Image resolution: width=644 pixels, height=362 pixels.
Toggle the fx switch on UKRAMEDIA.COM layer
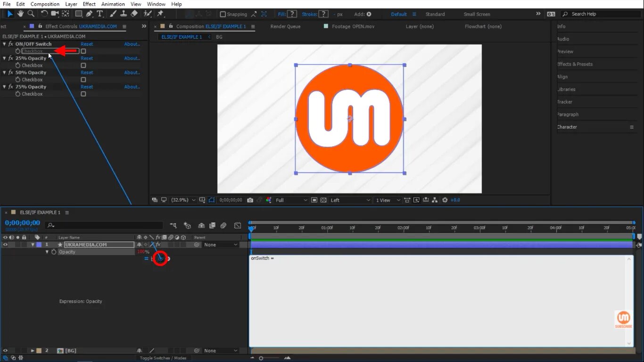pos(158,245)
